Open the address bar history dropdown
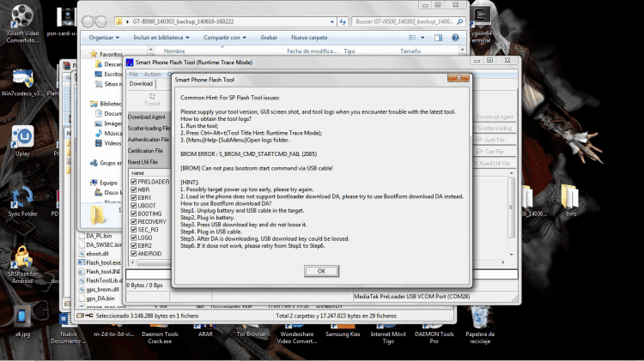The image size is (644, 361). [x=331, y=21]
